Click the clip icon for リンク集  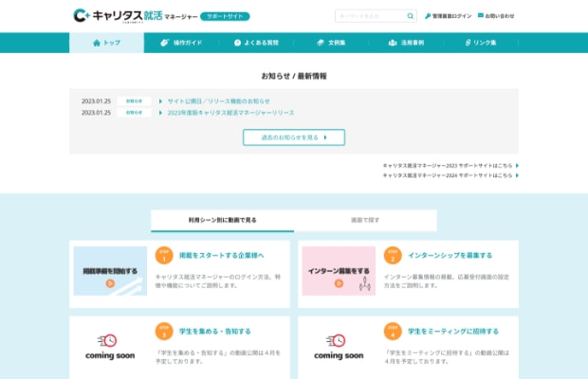468,43
